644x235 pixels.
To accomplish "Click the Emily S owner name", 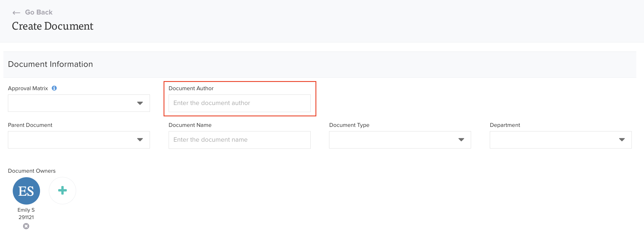I will tap(26, 210).
